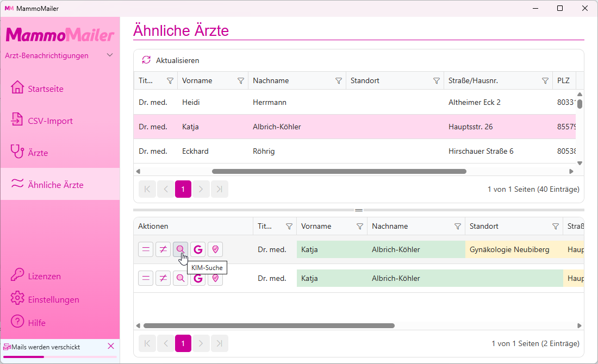The height and width of the screenshot is (364, 598).
Task: Click the mail sending progress bar
Action: [60, 357]
